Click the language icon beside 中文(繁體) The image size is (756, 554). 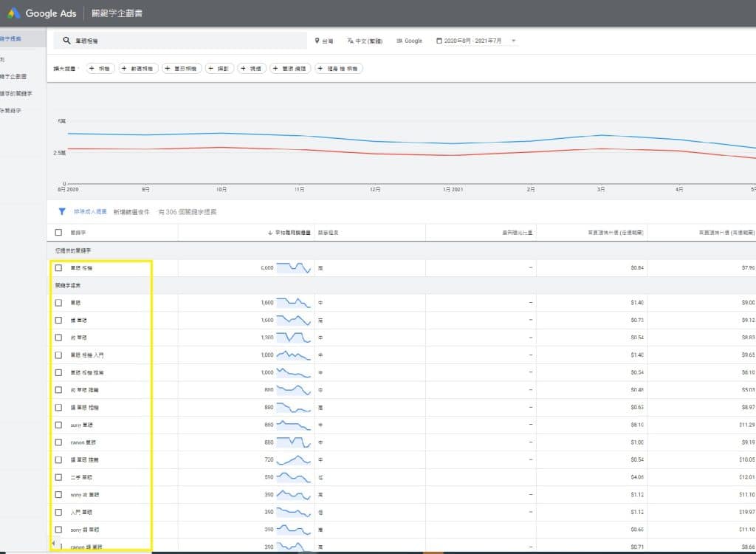(x=351, y=41)
